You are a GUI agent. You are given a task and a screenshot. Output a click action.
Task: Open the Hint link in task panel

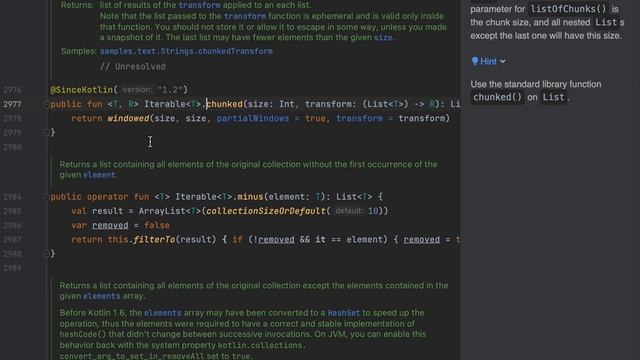point(488,61)
